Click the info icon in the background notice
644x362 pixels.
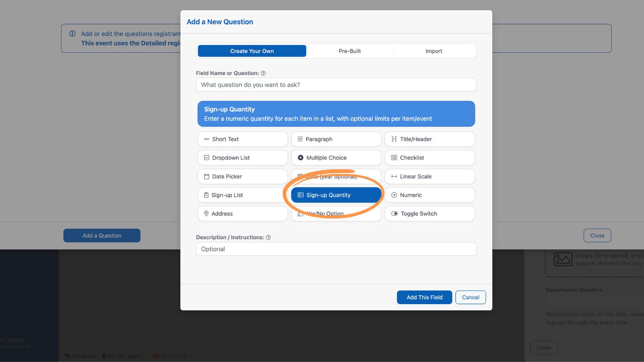72,34
